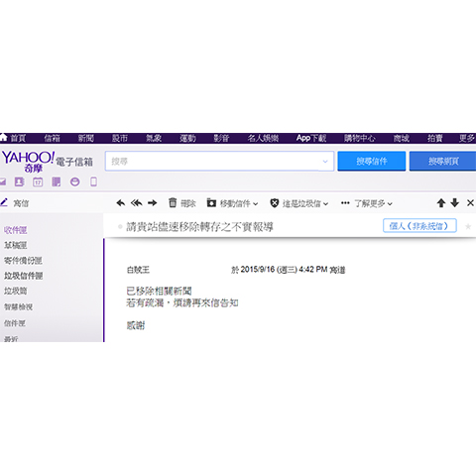Go to the next message with the down arrow

[455, 203]
